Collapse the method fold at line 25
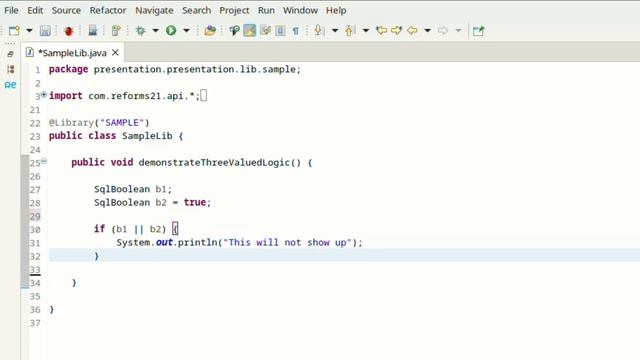Viewport: 640px width, 360px height. [x=44, y=161]
